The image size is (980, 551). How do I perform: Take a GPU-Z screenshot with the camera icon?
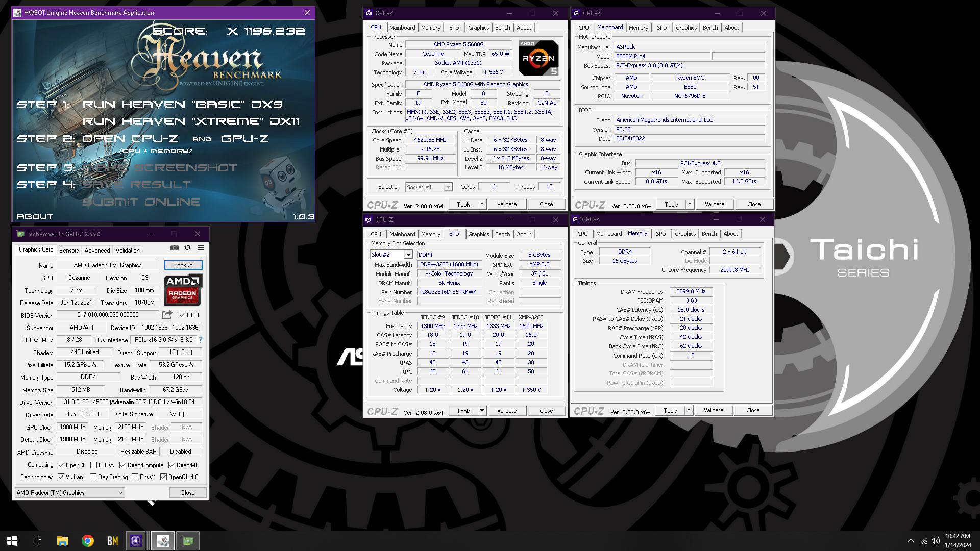coord(175,247)
